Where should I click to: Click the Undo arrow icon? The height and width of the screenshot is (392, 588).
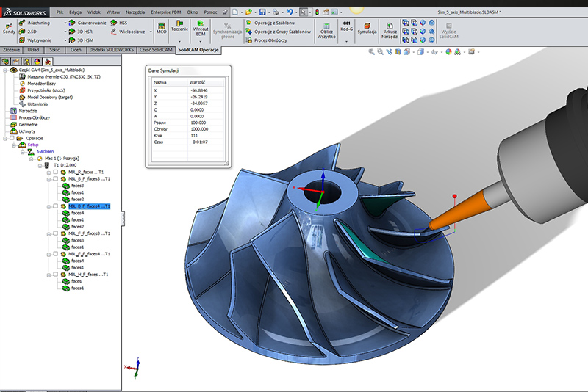pos(290,12)
